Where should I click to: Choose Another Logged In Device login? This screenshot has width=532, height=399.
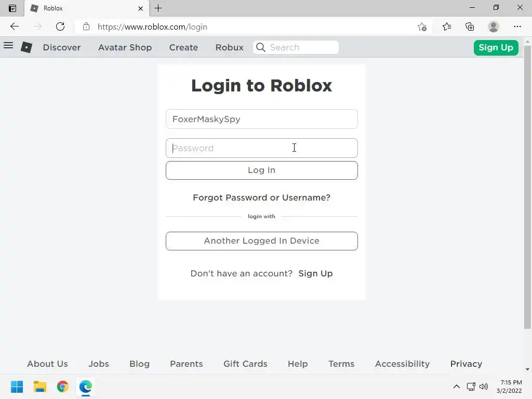pyautogui.click(x=262, y=241)
